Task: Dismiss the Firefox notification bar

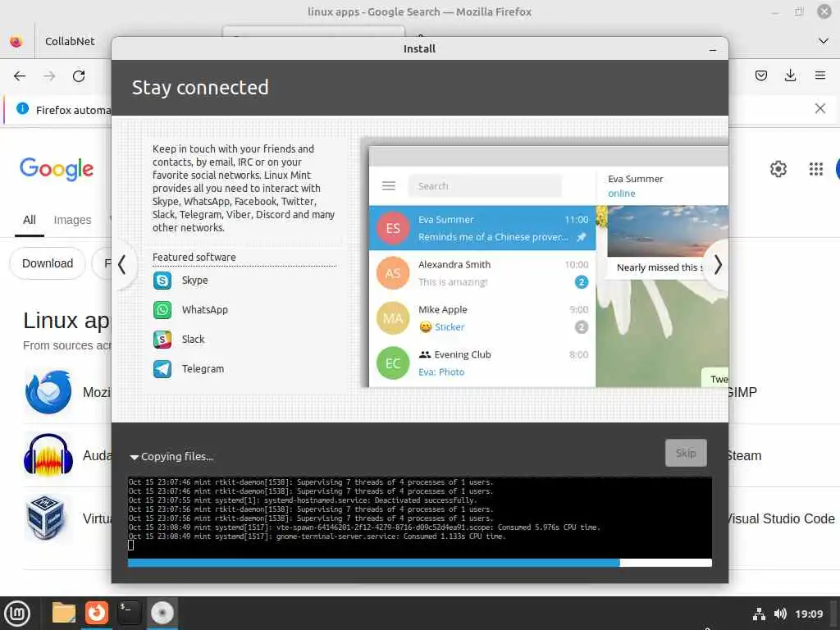Action: coord(820,109)
